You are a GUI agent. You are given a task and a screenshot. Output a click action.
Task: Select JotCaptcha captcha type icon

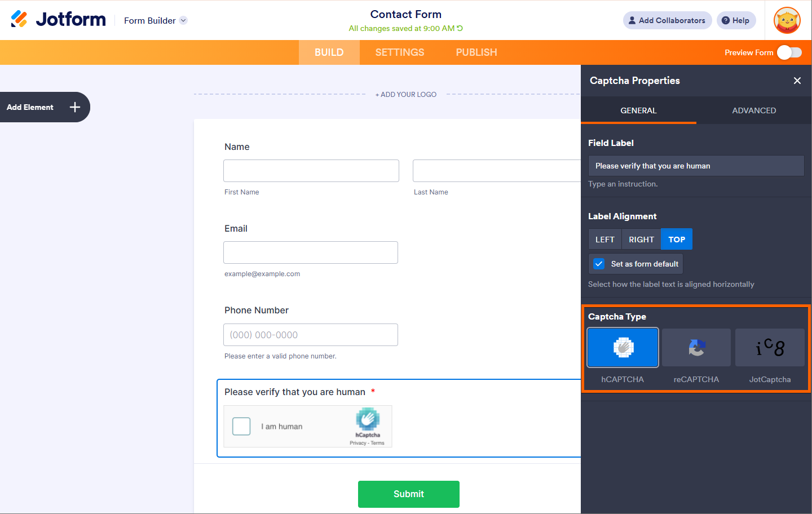pyautogui.click(x=770, y=348)
